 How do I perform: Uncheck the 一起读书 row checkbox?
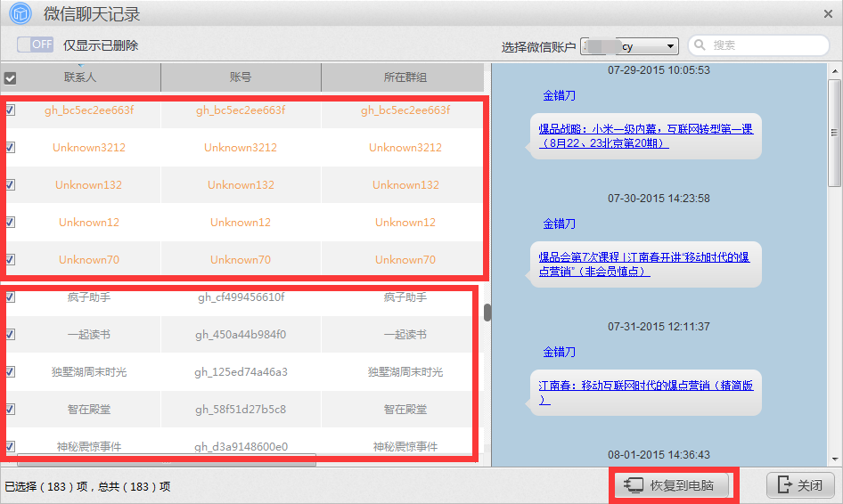tap(10, 334)
